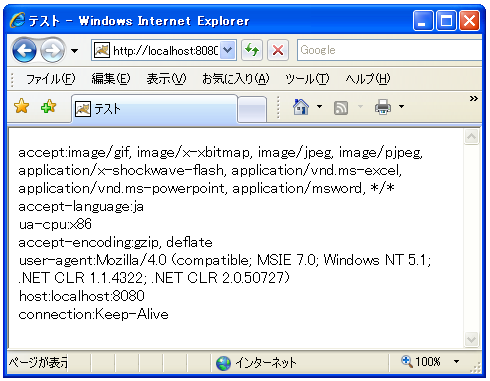The height and width of the screenshot is (381, 490).
Task: Open the ファイル(F) menu
Action: [x=51, y=79]
